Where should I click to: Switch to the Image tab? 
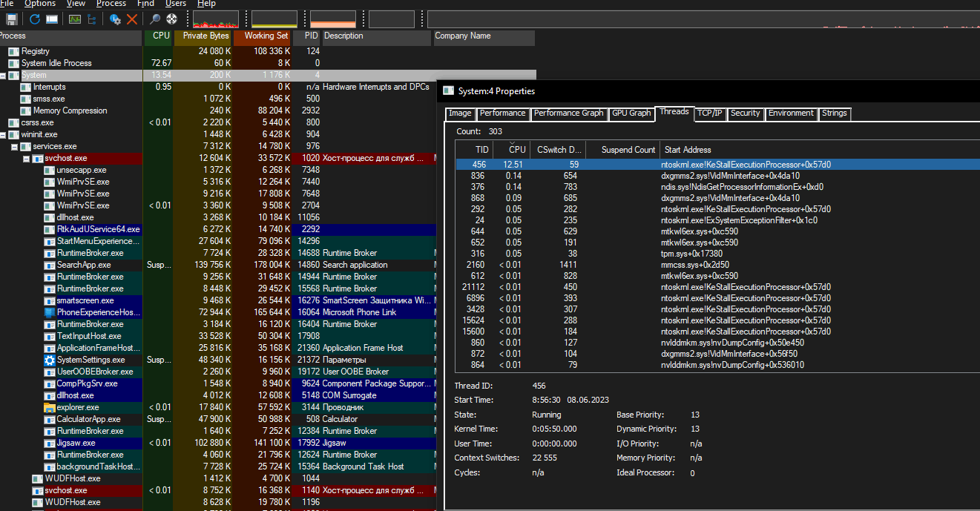(460, 113)
